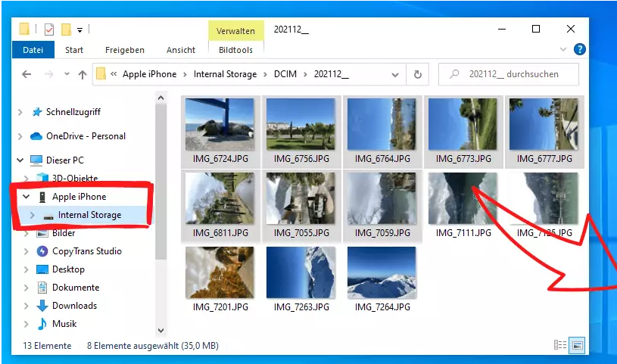Viewport: 617px width, 364px height.
Task: Click the blue help question mark icon
Action: (x=580, y=50)
